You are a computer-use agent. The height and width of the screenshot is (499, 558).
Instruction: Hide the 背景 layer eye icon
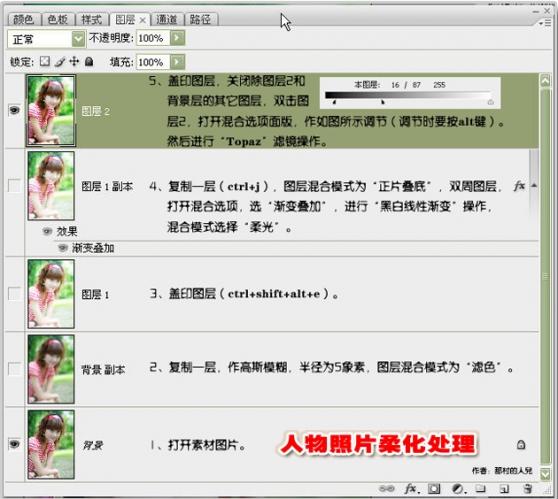point(14,444)
